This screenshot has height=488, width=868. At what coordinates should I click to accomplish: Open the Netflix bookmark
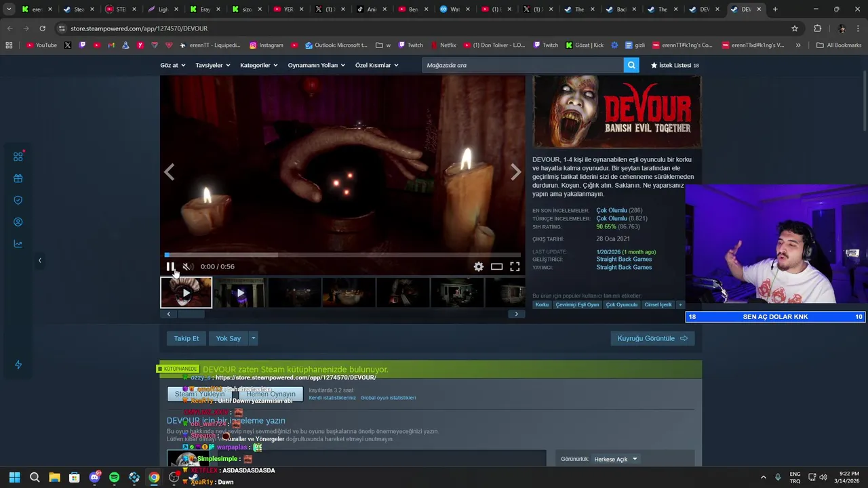[x=443, y=45]
